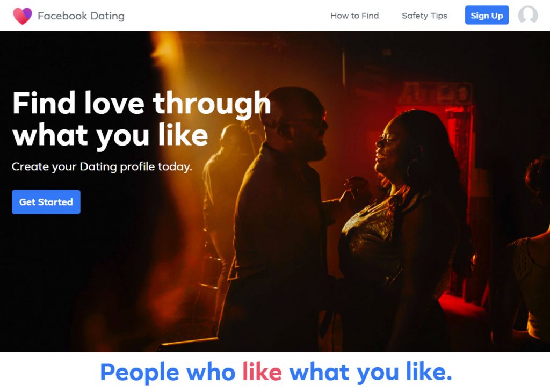The image size is (550, 392).
Task: Click the Find love through what you like heading
Action: [142, 119]
